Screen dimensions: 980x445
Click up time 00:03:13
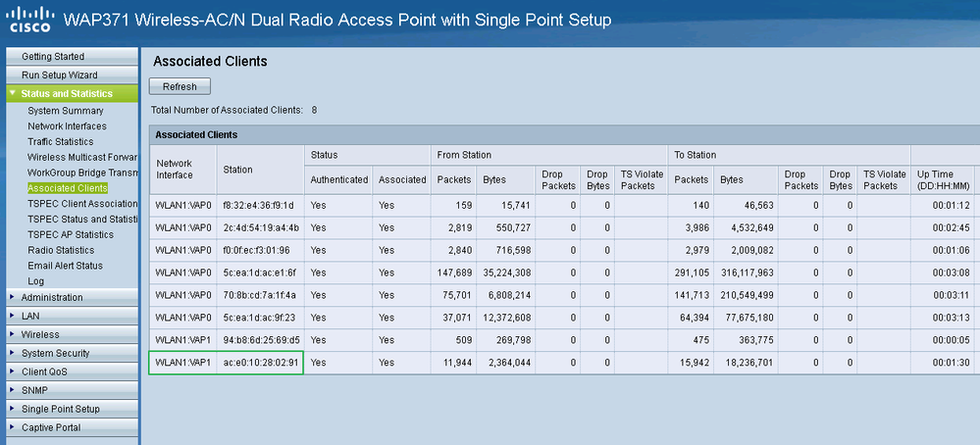(x=952, y=317)
